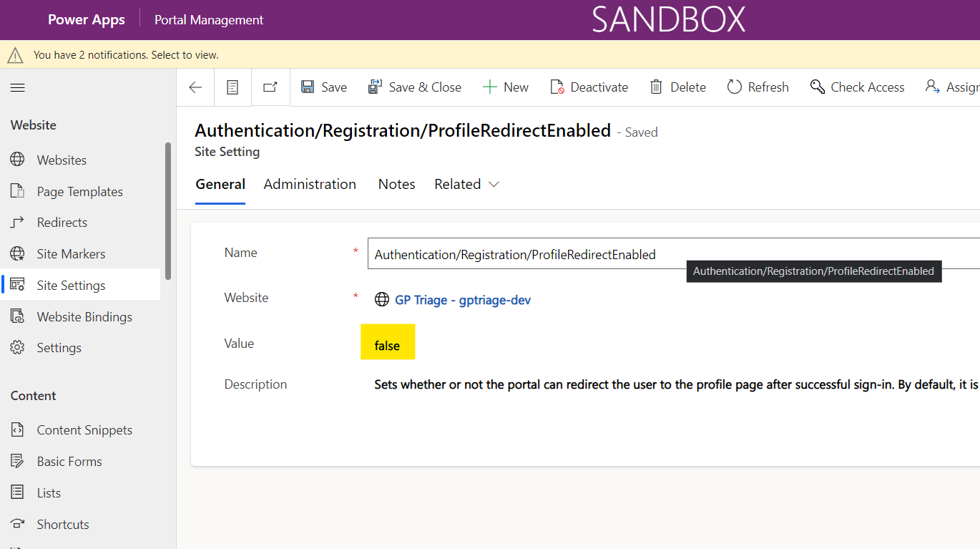Viewport: 980px width, 549px height.
Task: Click the Website section heading
Action: click(33, 125)
